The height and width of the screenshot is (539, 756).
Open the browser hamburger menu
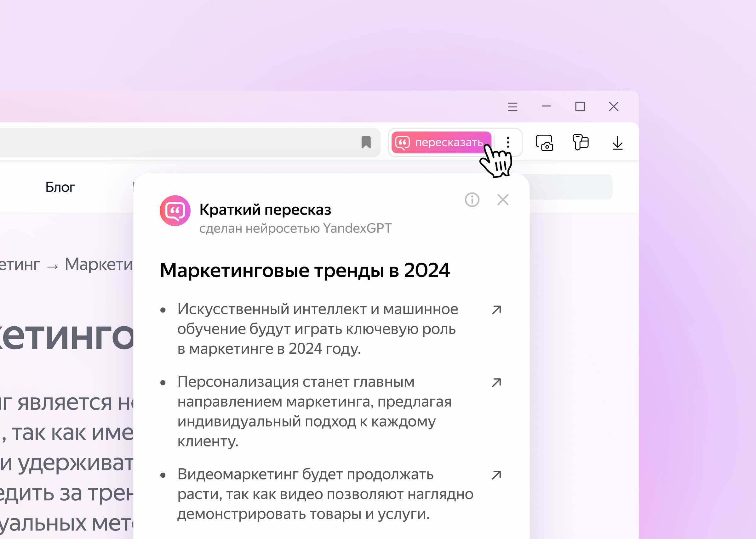click(x=512, y=107)
